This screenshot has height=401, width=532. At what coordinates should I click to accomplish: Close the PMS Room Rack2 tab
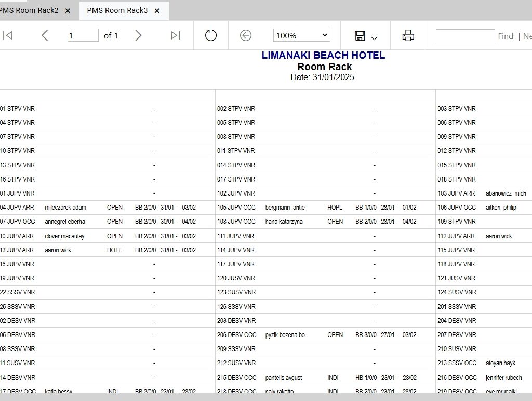click(68, 11)
